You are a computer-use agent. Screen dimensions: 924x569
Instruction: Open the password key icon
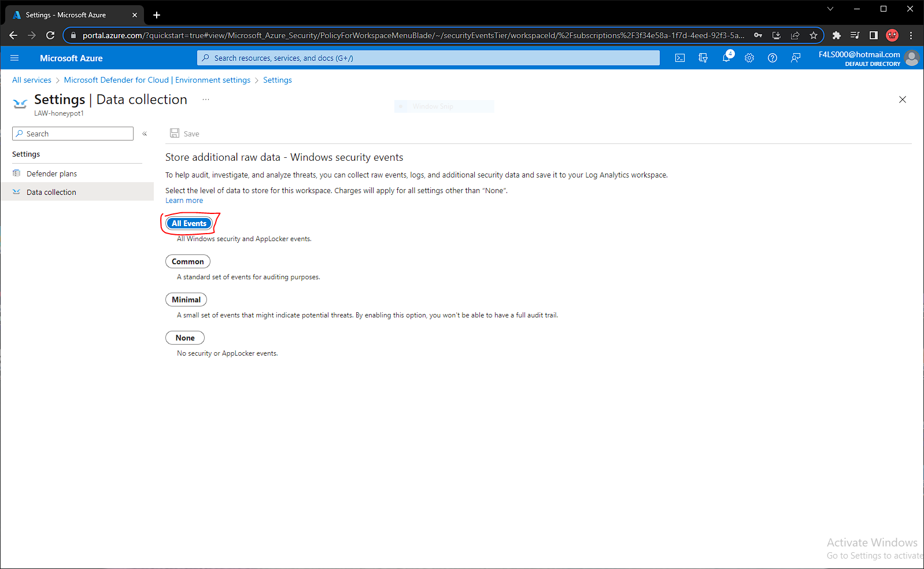758,35
